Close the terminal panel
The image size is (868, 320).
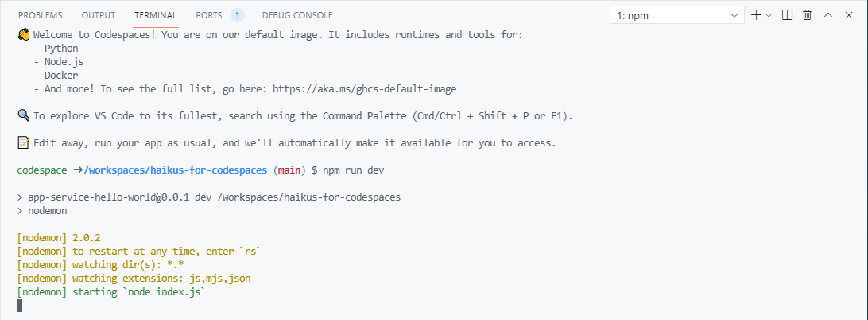(848, 15)
